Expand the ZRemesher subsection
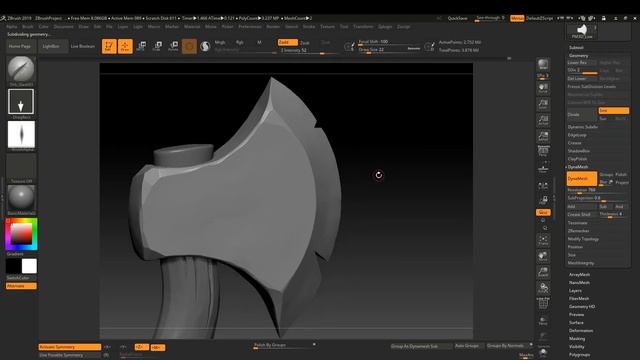The width and height of the screenshot is (640, 360). pyautogui.click(x=578, y=231)
